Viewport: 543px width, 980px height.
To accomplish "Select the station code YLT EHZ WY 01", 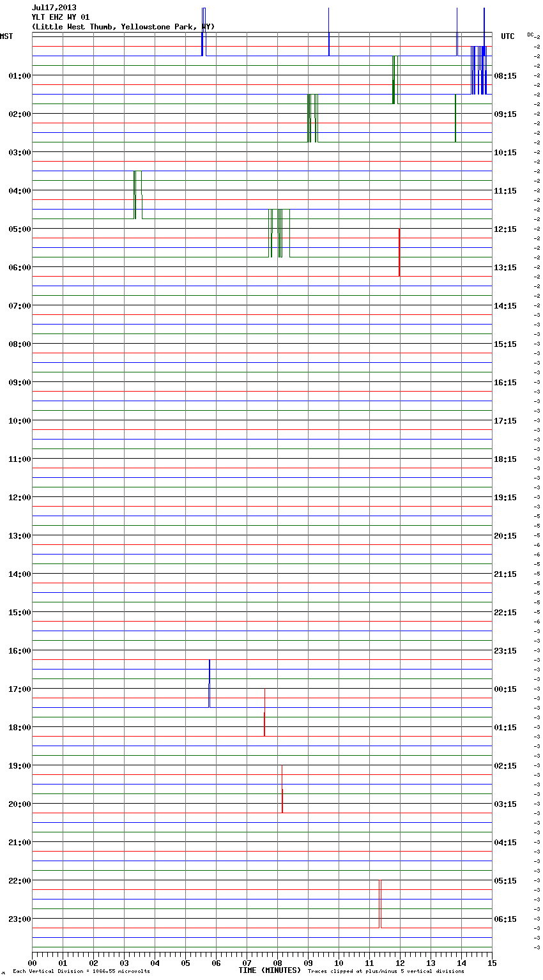I will click(x=61, y=17).
